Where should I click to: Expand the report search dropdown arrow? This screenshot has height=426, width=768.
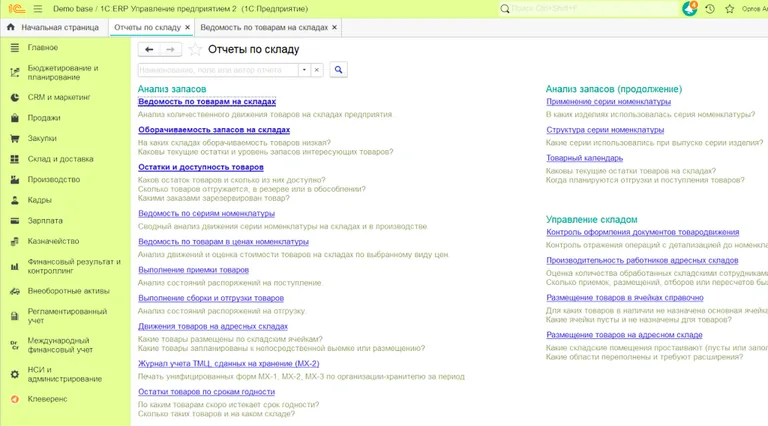pyautogui.click(x=303, y=70)
